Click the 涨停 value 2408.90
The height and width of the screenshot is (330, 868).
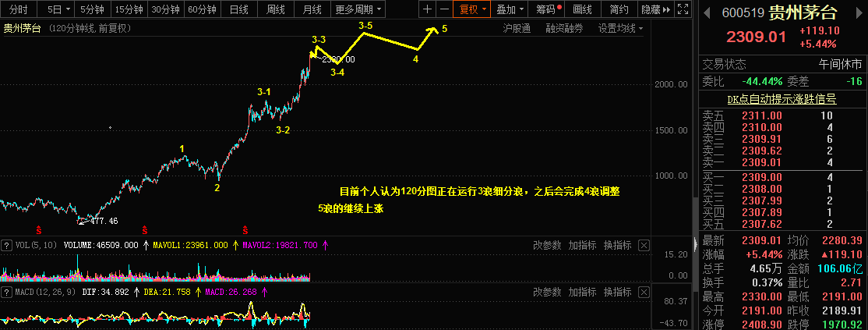click(762, 324)
